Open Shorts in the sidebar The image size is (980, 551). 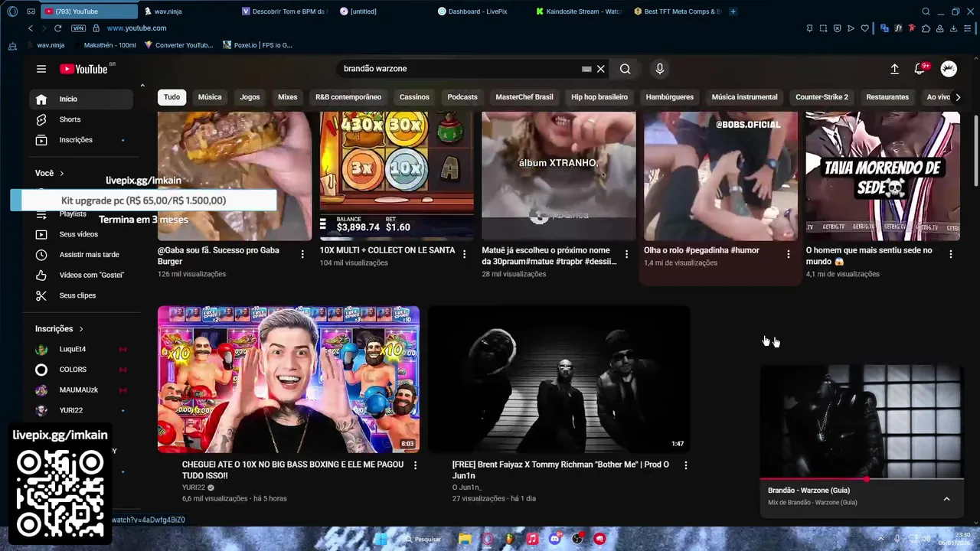coord(81,119)
